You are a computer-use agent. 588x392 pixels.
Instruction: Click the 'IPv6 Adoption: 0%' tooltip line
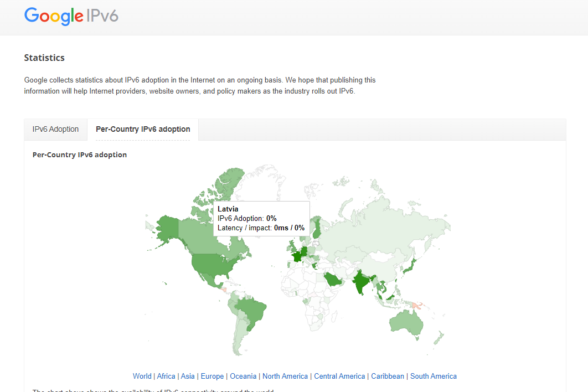point(247,218)
